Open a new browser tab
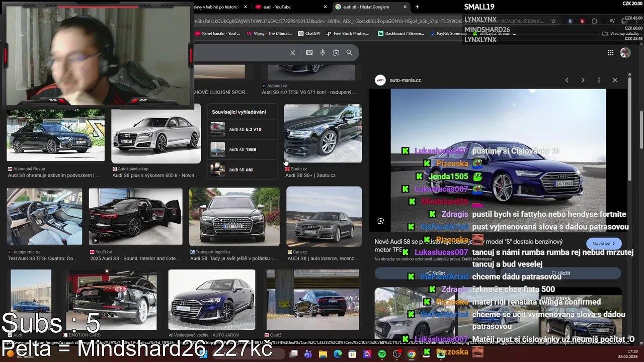Viewport: 644px width, 362px height. pyautogui.click(x=417, y=7)
